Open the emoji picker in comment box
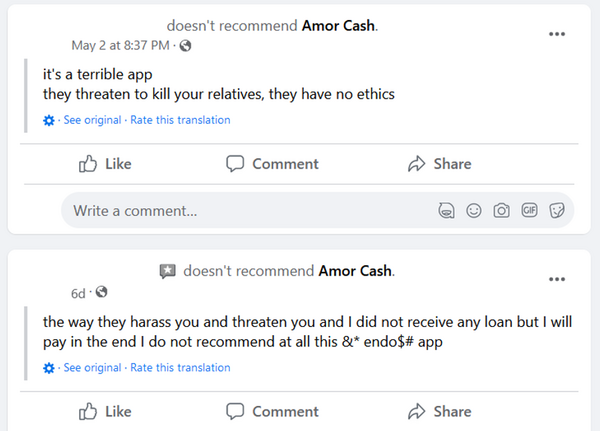This screenshot has height=431, width=600. pos(474,211)
